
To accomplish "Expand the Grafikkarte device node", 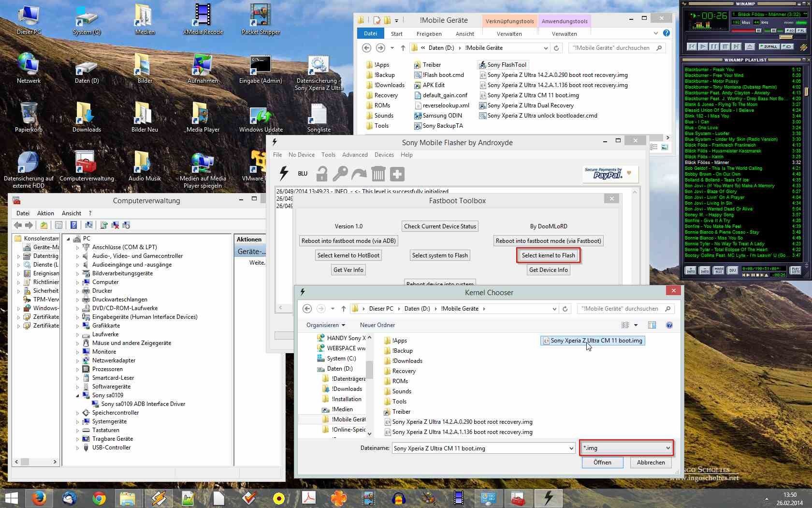I will pyautogui.click(x=77, y=326).
